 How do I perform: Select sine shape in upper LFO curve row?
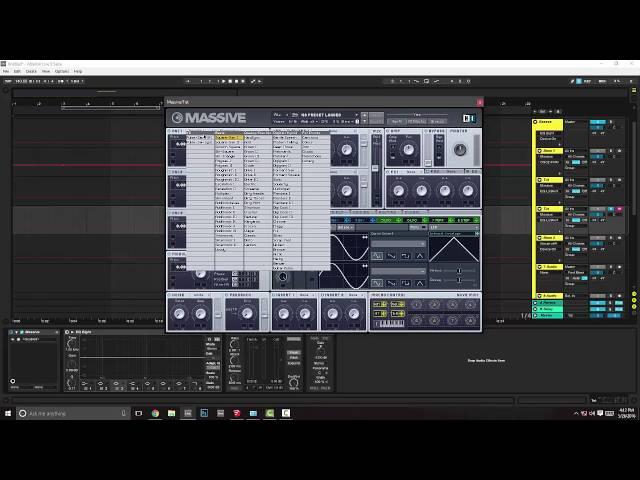376,256
